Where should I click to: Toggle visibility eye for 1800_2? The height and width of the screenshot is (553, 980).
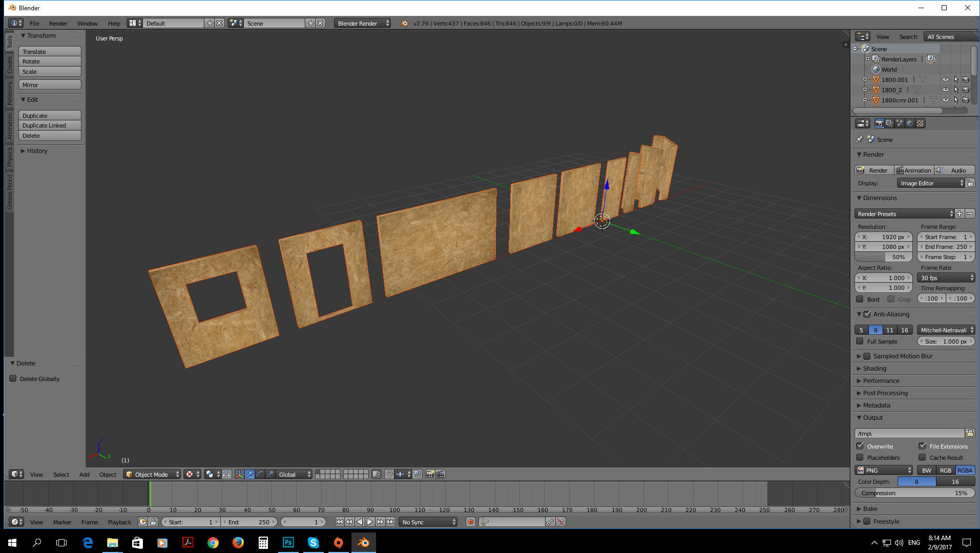coord(946,90)
